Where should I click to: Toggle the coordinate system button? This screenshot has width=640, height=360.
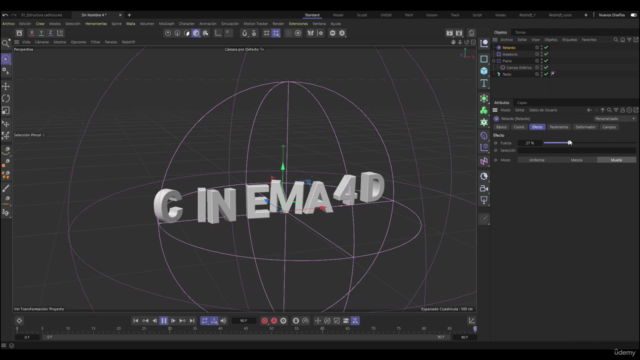[x=60, y=33]
